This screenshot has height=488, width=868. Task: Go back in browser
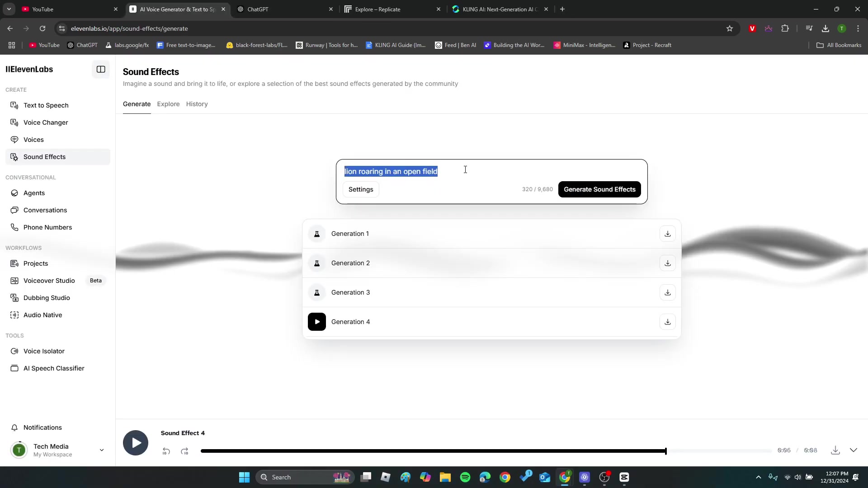point(10,28)
